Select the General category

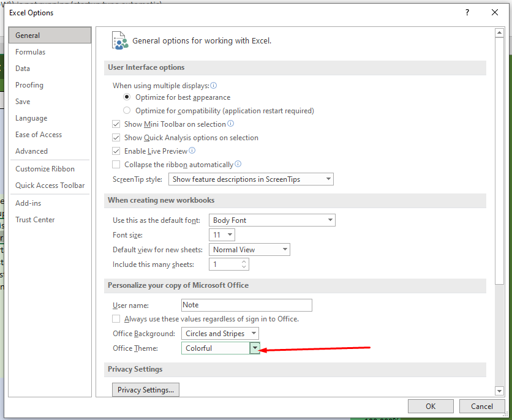[50, 36]
